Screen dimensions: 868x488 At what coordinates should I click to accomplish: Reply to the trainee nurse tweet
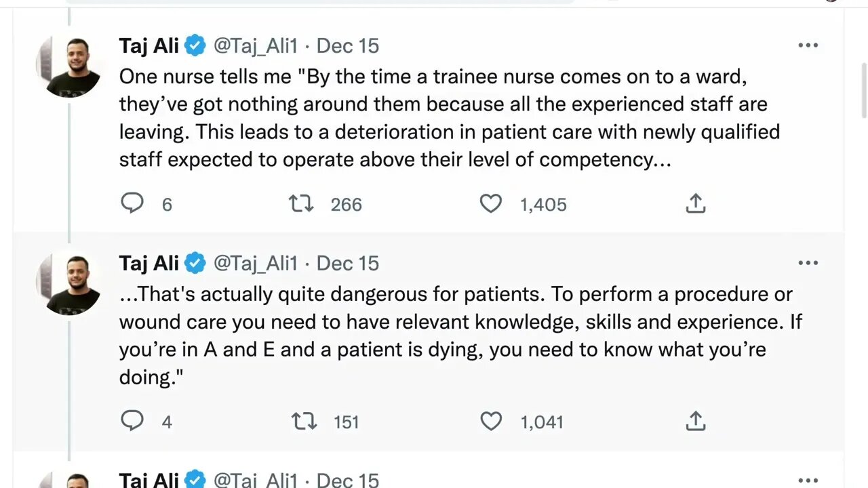tap(132, 203)
